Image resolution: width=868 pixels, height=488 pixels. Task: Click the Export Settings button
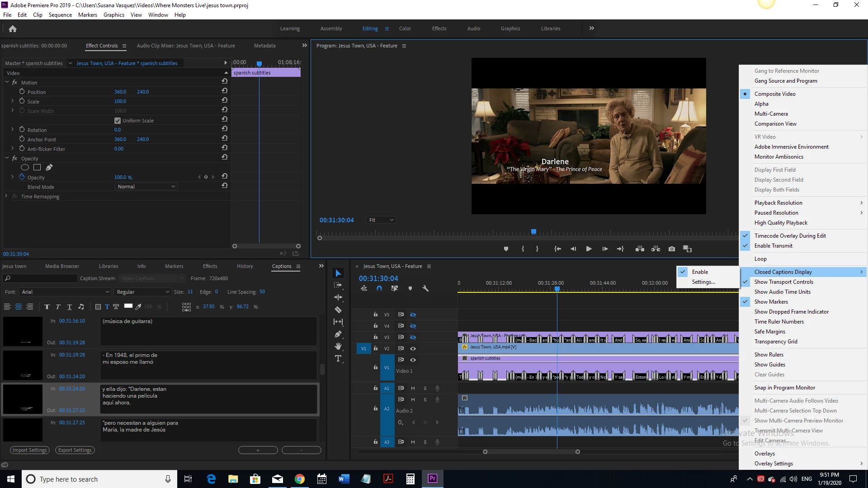point(75,450)
